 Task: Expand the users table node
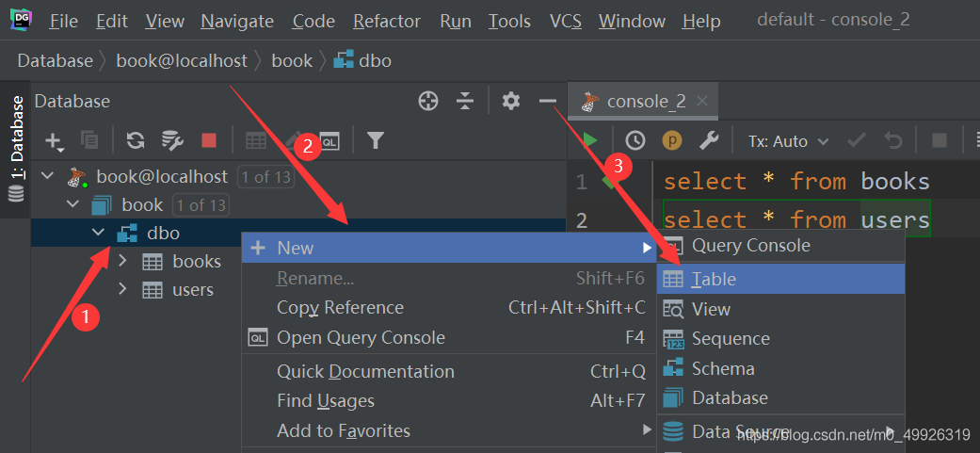coord(122,289)
